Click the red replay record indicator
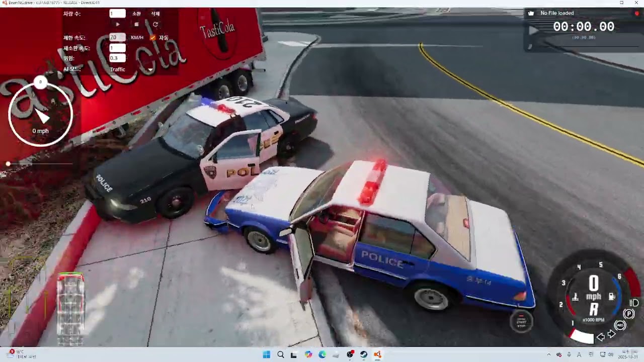The image size is (644, 362). 636,13
